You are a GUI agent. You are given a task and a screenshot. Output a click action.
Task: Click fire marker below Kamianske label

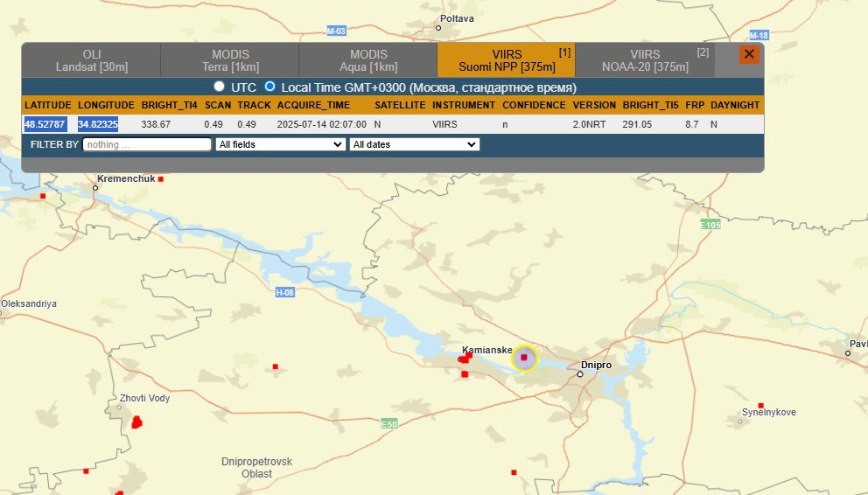(x=465, y=374)
